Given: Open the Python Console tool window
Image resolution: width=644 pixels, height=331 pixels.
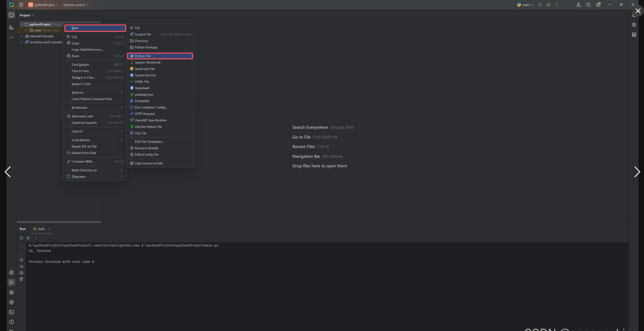Looking at the screenshot, I should (x=12, y=272).
